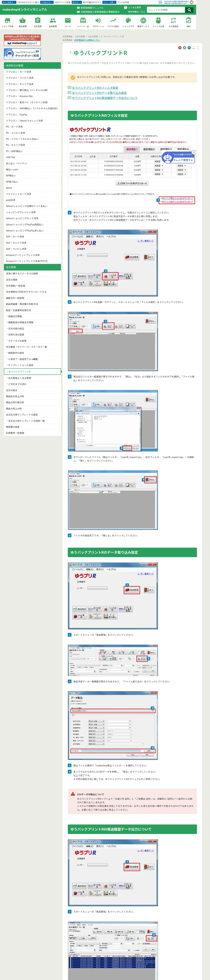Viewport: 210px width, 980px height.
Task: Jump to ゆうパックプリントRの発送履歴データ出力について link
Action: (105, 98)
